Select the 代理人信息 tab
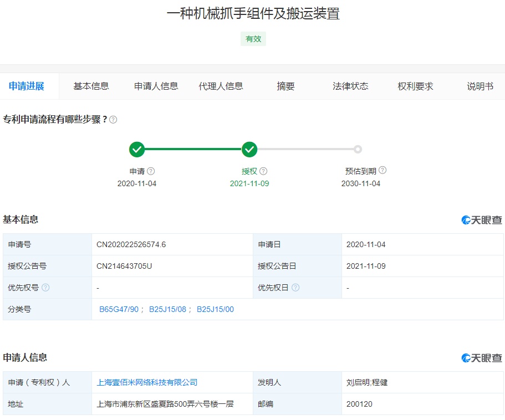This screenshot has width=505, height=420. pyautogui.click(x=221, y=86)
